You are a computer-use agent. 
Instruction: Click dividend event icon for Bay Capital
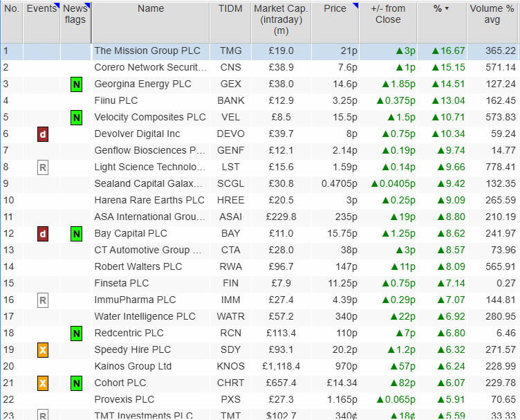[x=43, y=234]
